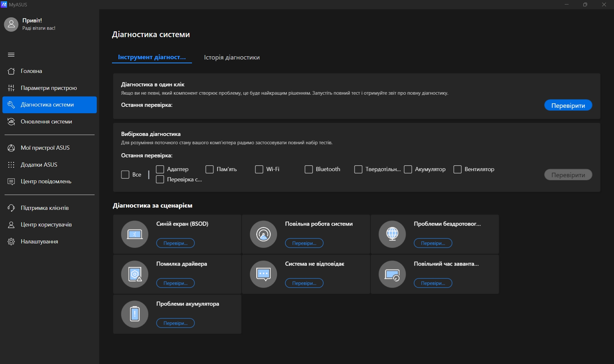Enable the Wi-Fi diagnostic checkbox
Image resolution: width=614 pixels, height=364 pixels.
pos(259,169)
